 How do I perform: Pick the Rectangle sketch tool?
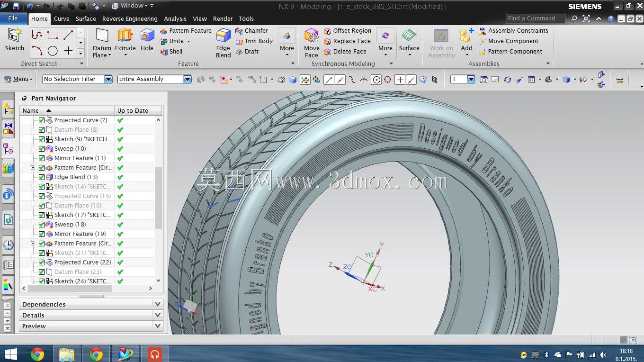click(x=53, y=35)
